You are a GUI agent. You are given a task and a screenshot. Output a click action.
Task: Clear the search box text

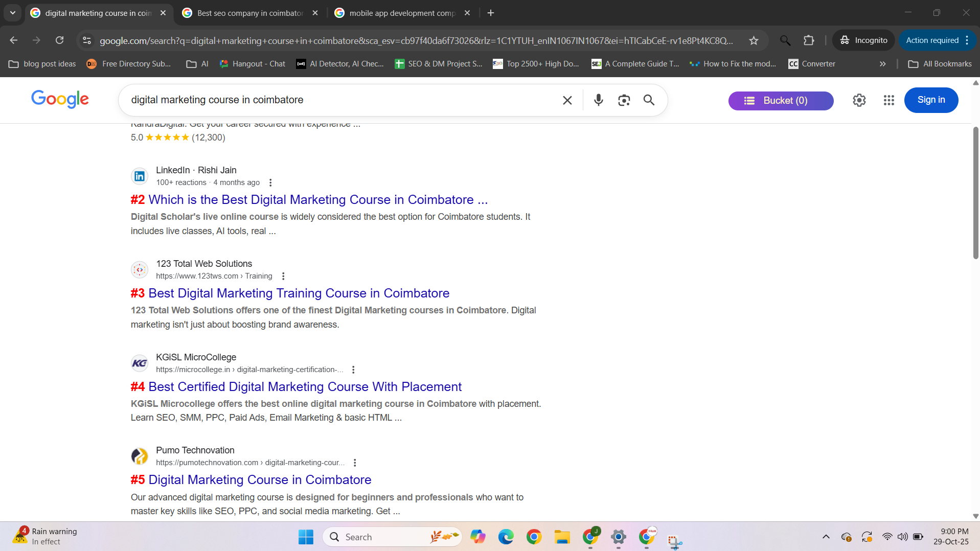[x=567, y=100]
